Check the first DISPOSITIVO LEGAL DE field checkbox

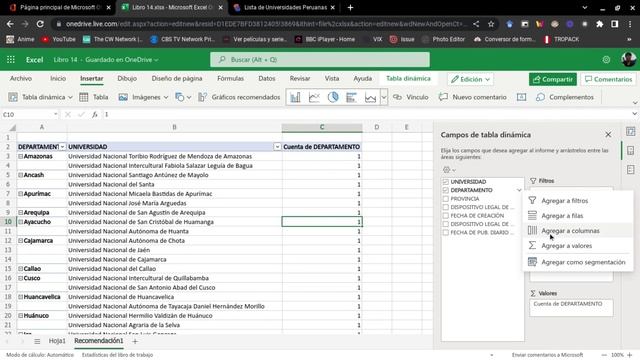446,207
